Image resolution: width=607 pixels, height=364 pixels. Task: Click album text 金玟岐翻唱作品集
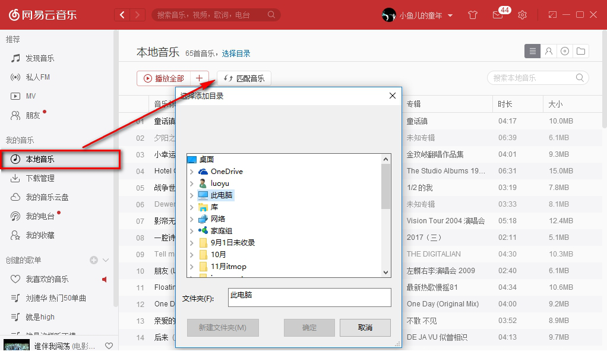435,154
